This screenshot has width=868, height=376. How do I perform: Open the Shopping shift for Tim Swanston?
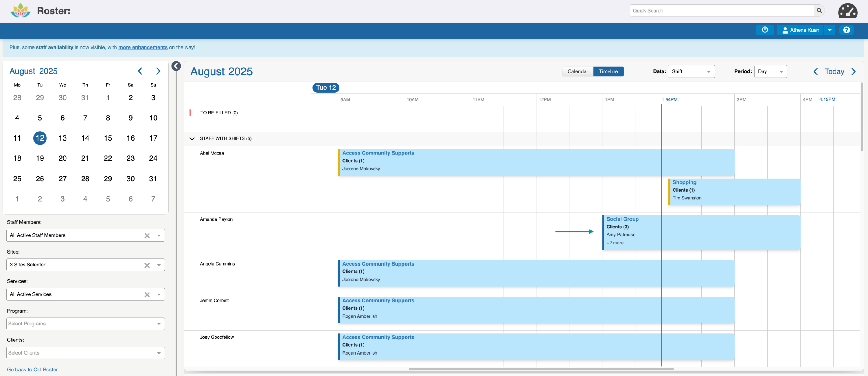pyautogui.click(x=734, y=192)
